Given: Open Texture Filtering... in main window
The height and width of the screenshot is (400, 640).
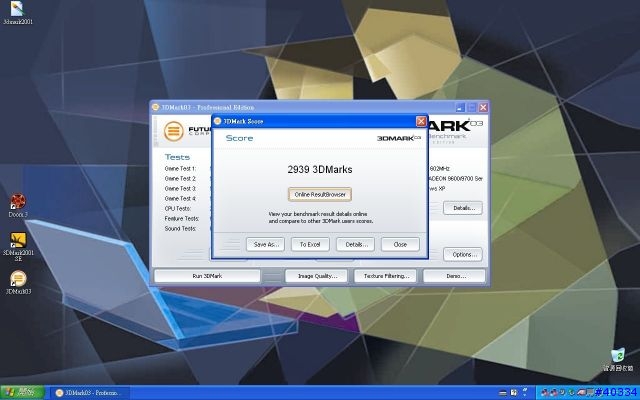Looking at the screenshot, I should point(386,276).
